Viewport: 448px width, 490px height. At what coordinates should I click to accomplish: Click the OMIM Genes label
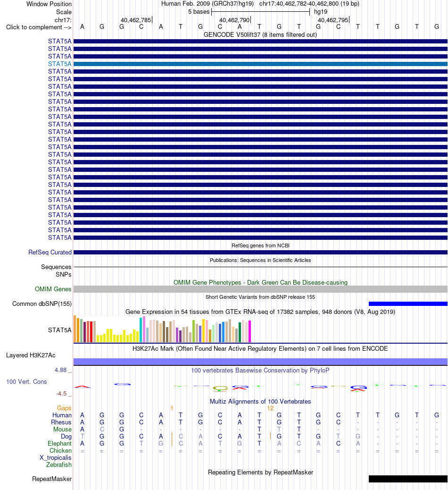(53, 289)
